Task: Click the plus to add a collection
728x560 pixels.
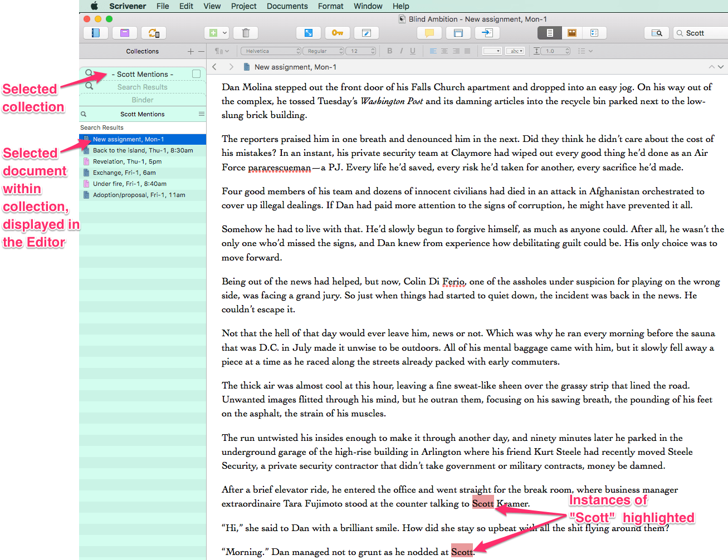Action: point(190,51)
